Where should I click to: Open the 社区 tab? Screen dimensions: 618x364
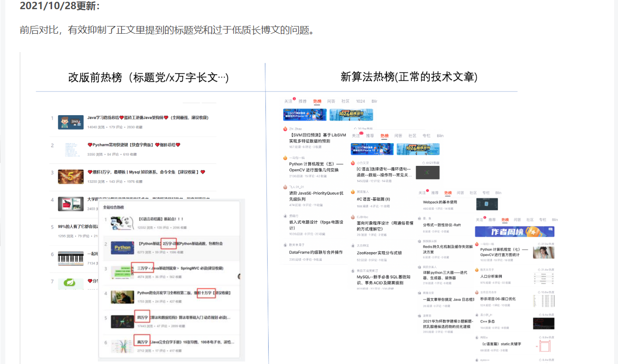[345, 101]
